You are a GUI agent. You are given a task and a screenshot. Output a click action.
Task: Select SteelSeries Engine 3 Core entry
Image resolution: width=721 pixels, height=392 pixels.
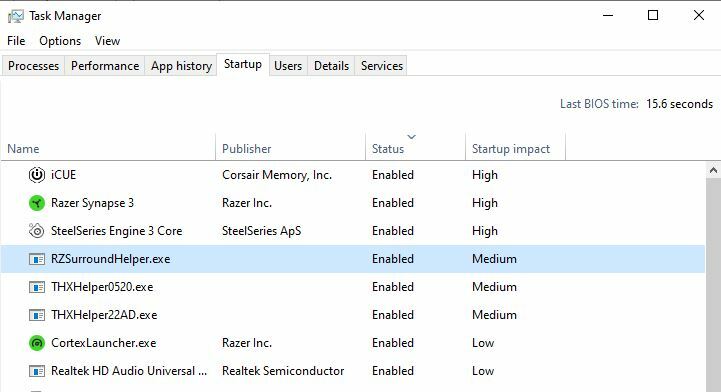click(116, 231)
